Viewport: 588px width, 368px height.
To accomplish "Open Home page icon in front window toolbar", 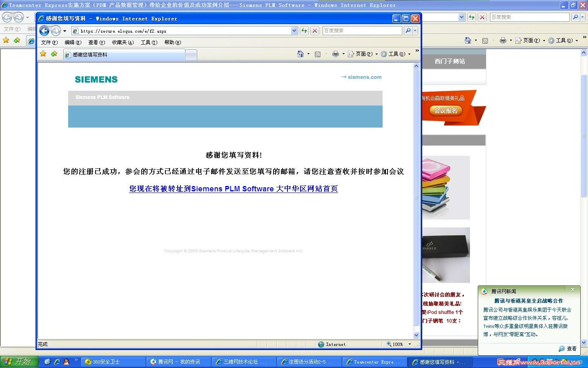I will coord(301,54).
